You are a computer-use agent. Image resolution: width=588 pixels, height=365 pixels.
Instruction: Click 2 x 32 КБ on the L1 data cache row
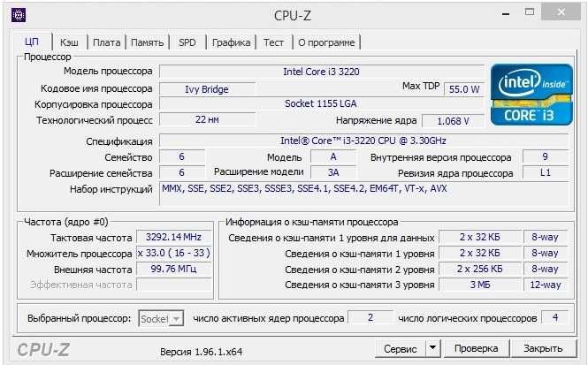click(480, 237)
